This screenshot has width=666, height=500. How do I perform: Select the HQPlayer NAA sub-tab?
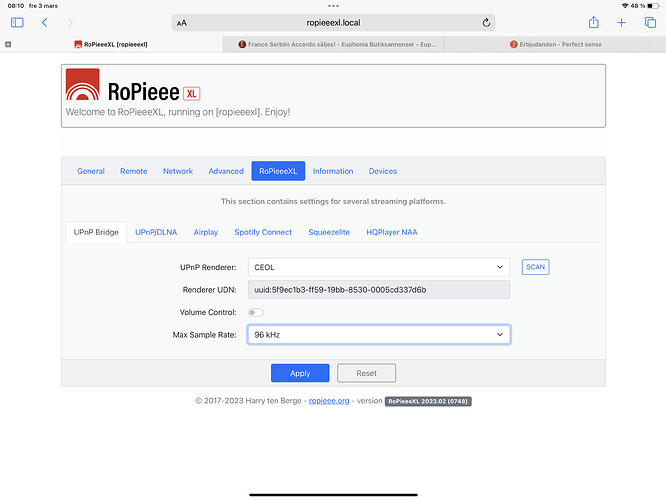(392, 232)
